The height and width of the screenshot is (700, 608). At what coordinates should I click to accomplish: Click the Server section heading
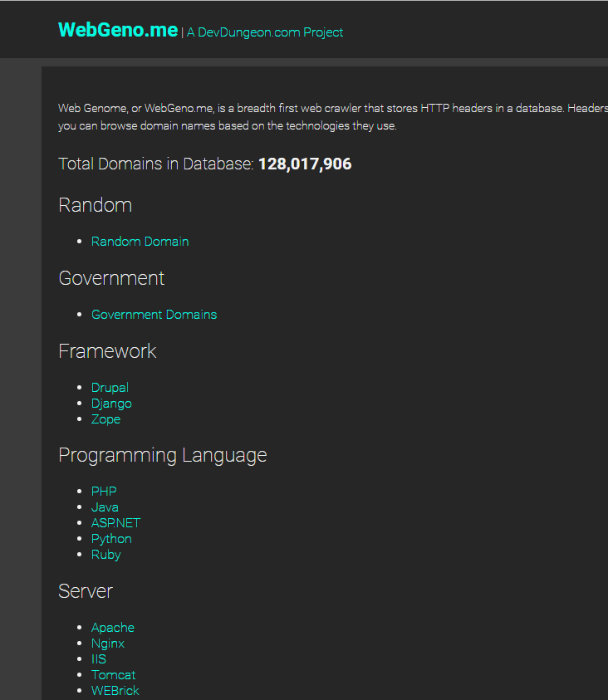[86, 591]
